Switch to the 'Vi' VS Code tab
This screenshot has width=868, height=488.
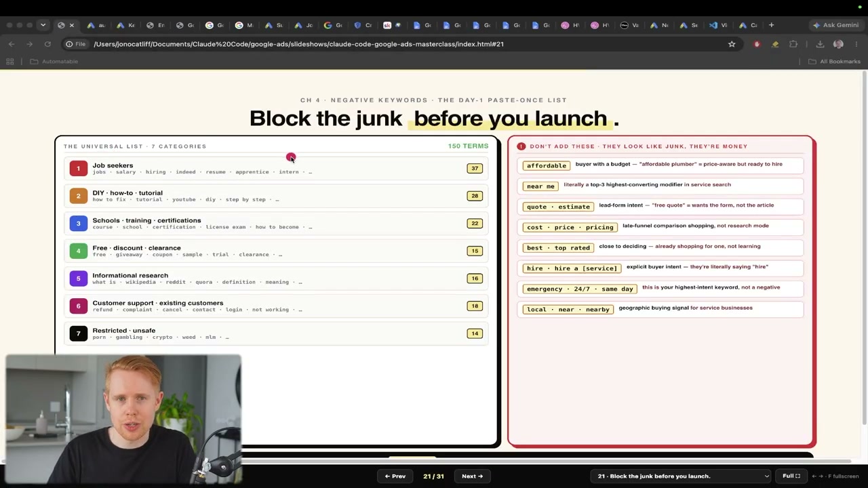click(x=718, y=25)
